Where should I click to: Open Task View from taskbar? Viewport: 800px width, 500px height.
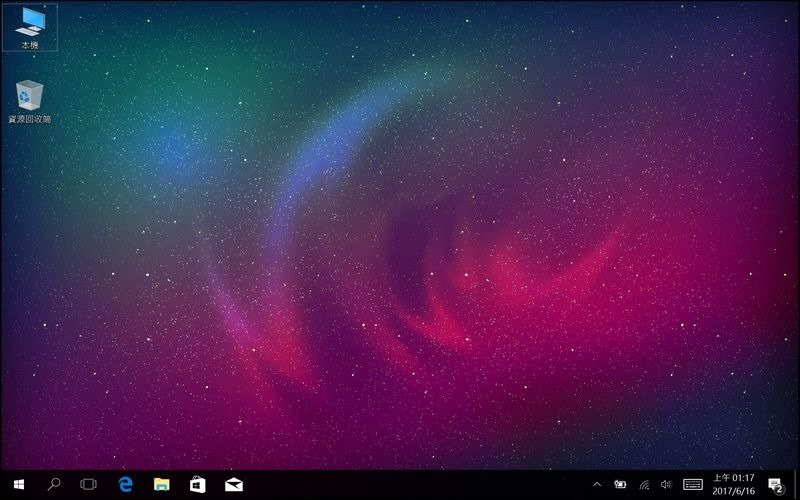(x=88, y=485)
